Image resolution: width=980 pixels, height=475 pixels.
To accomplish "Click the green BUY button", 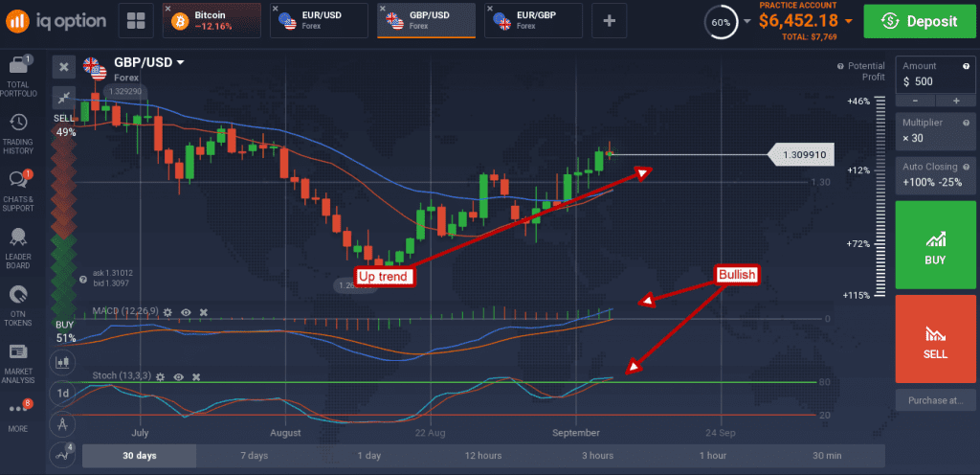I will pyautogui.click(x=936, y=245).
